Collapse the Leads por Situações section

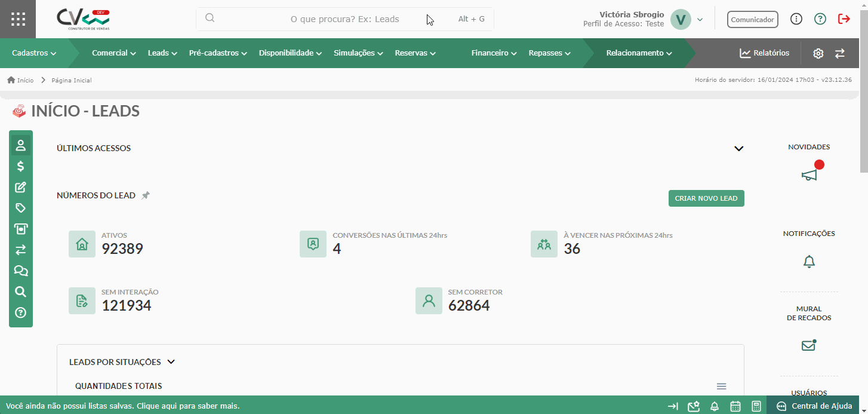click(171, 362)
